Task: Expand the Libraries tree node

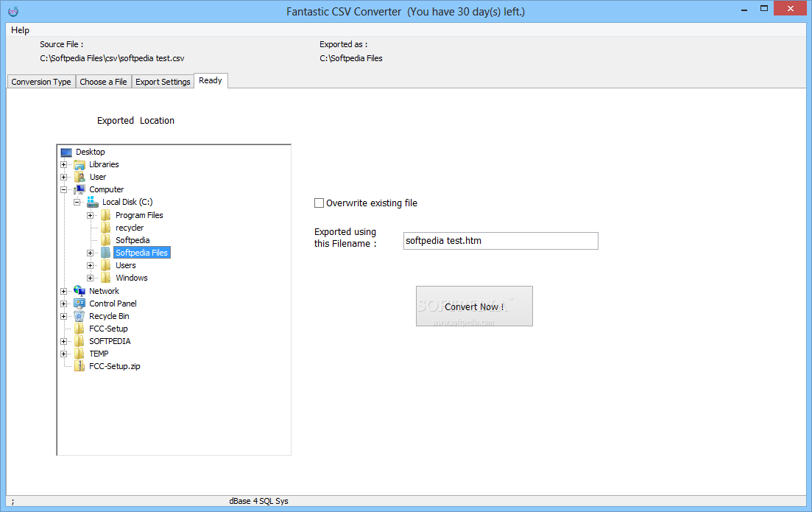Action: tap(64, 165)
